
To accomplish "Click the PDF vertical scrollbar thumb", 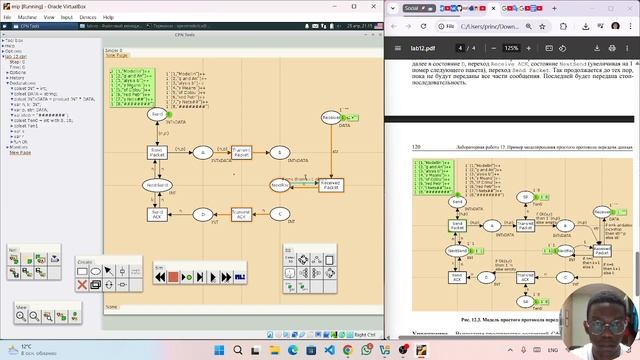I will (x=637, y=273).
